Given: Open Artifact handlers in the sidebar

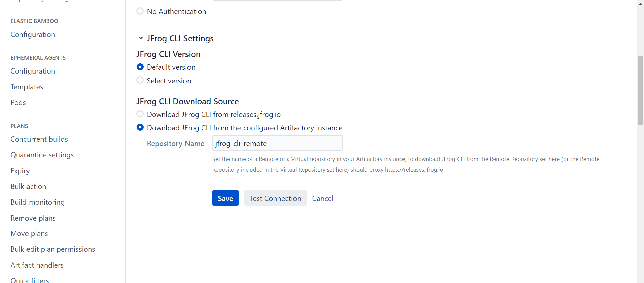Looking at the screenshot, I should [37, 265].
